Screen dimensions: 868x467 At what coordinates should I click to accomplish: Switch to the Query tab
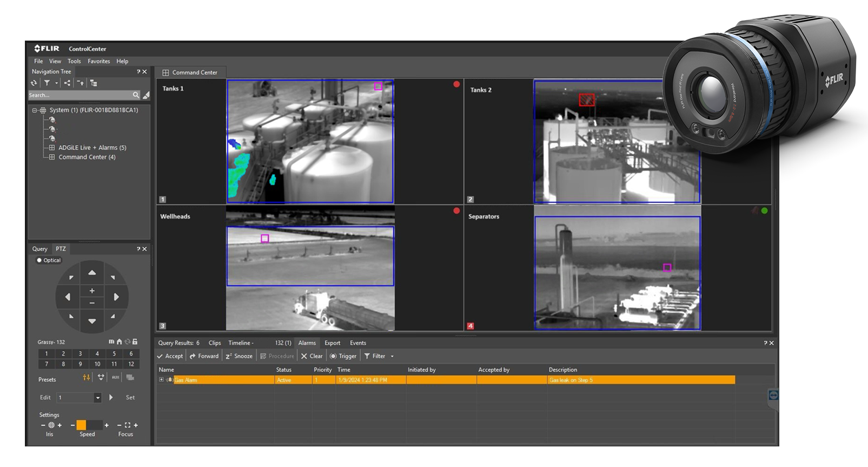(x=40, y=249)
